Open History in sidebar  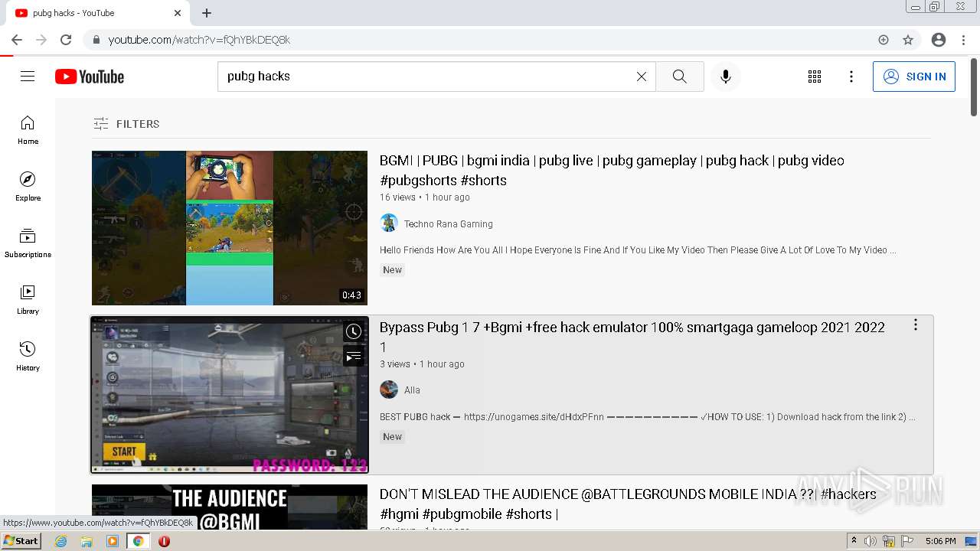[28, 357]
